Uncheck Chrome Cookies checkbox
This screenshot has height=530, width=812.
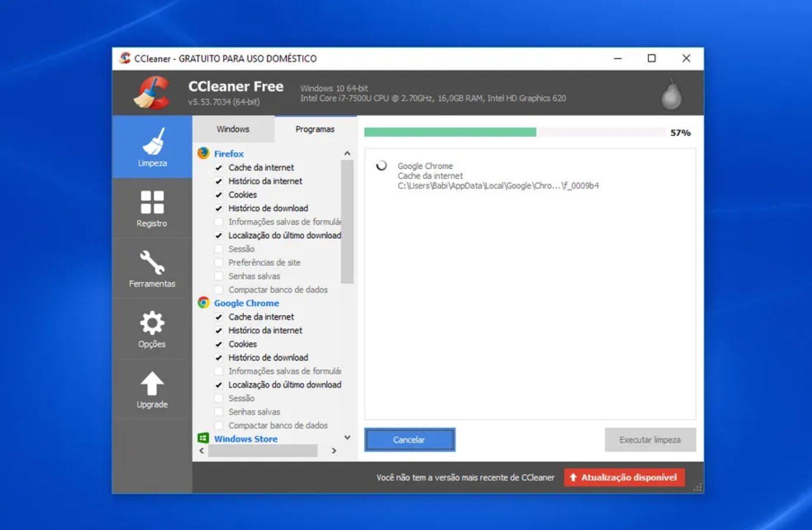219,344
